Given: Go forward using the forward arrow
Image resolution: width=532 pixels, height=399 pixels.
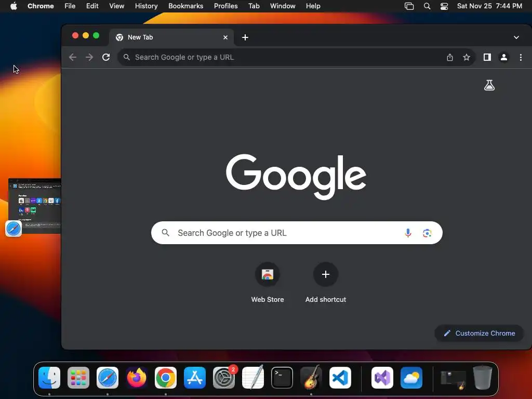Looking at the screenshot, I should click(89, 57).
